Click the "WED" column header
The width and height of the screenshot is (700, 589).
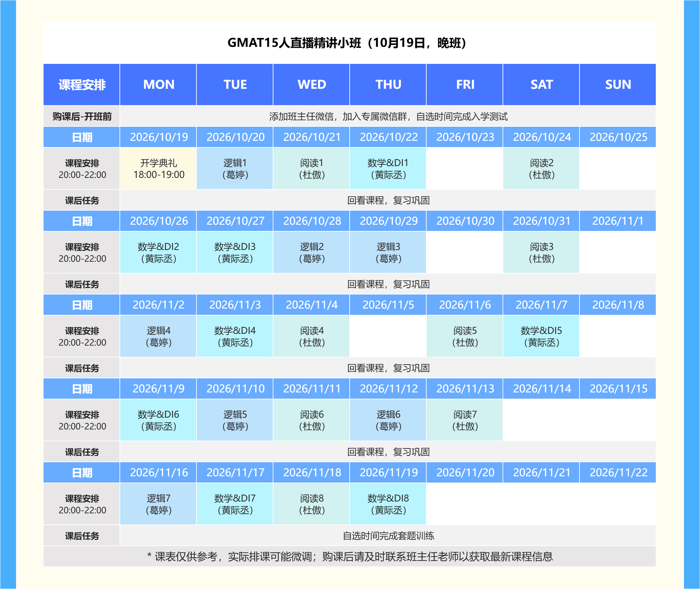pos(311,85)
